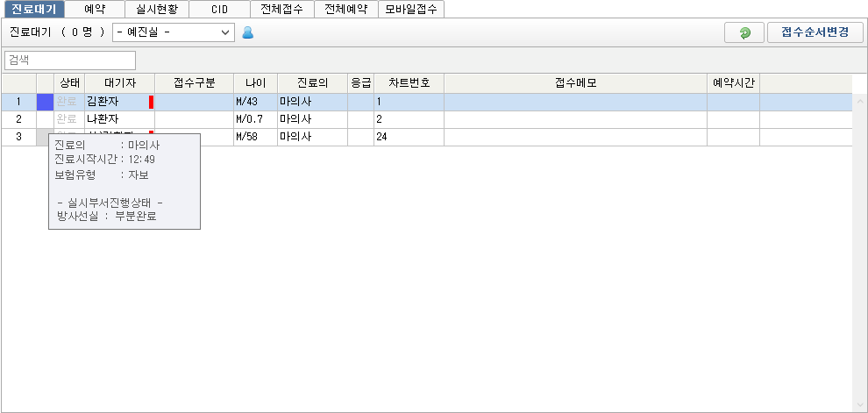Click the 접수순서변경 button
This screenshot has height=413, width=868.
pos(815,32)
